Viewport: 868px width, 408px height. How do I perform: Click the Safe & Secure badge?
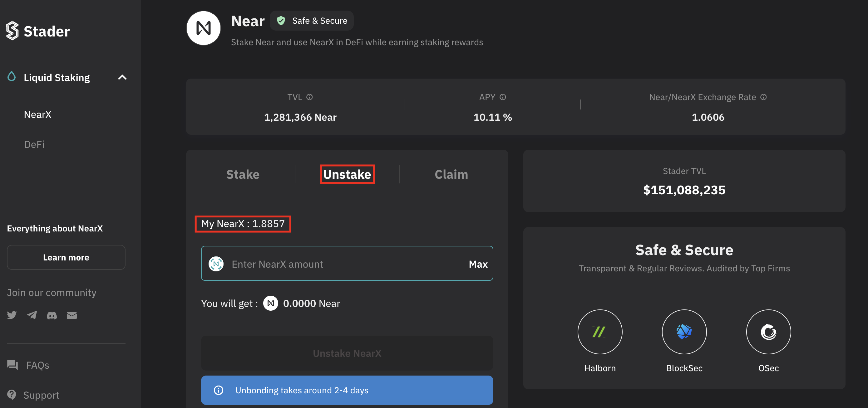[312, 21]
